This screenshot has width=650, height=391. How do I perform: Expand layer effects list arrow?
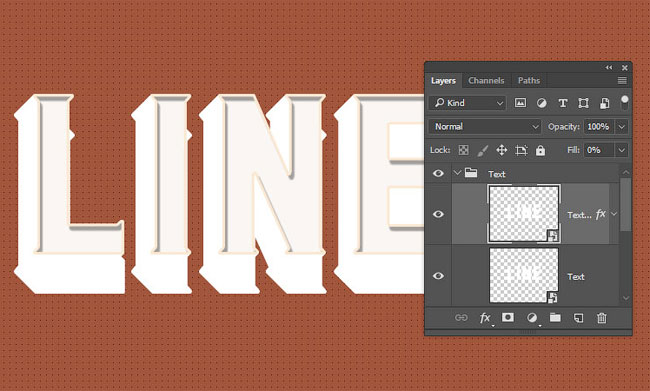614,214
